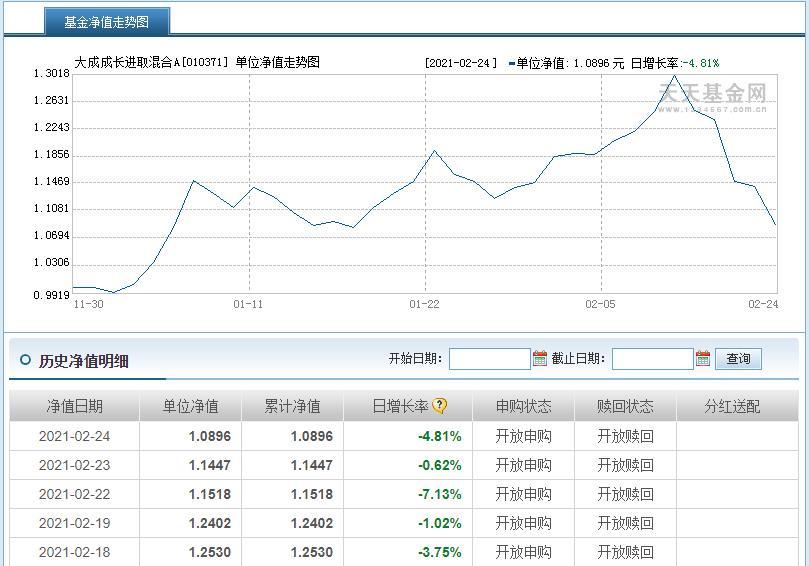Click chart title 大成成长进取混合A[010371]

(151, 62)
